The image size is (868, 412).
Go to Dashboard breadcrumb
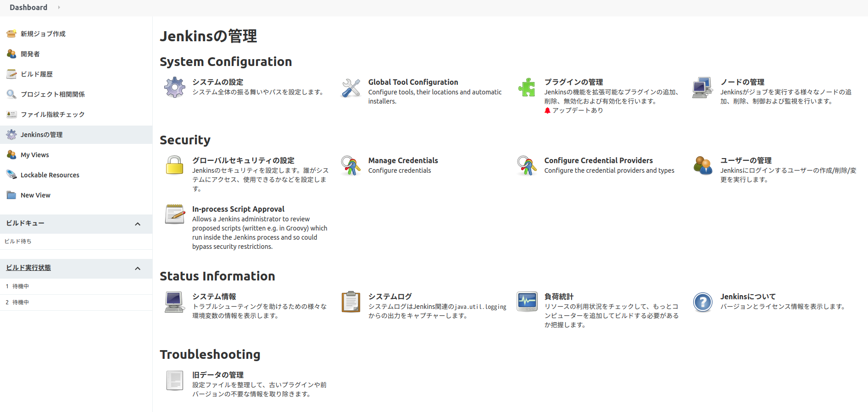[28, 7]
